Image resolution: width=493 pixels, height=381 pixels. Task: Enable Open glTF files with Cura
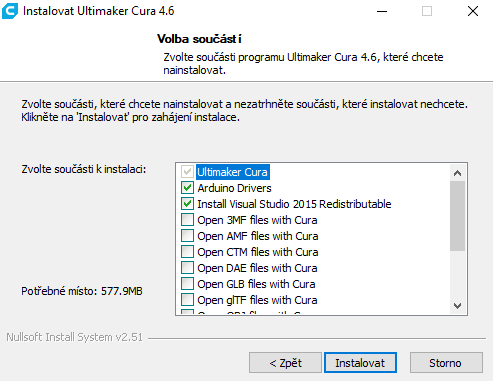[187, 300]
